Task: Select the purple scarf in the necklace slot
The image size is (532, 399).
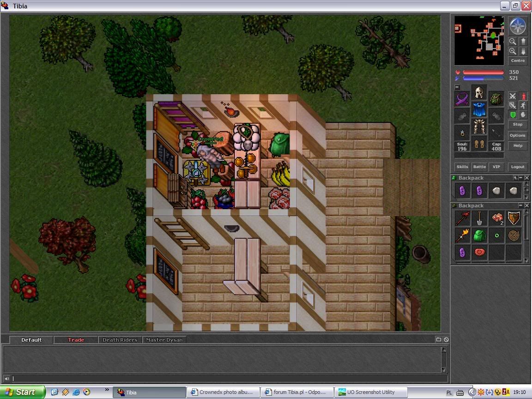Action: (462, 99)
